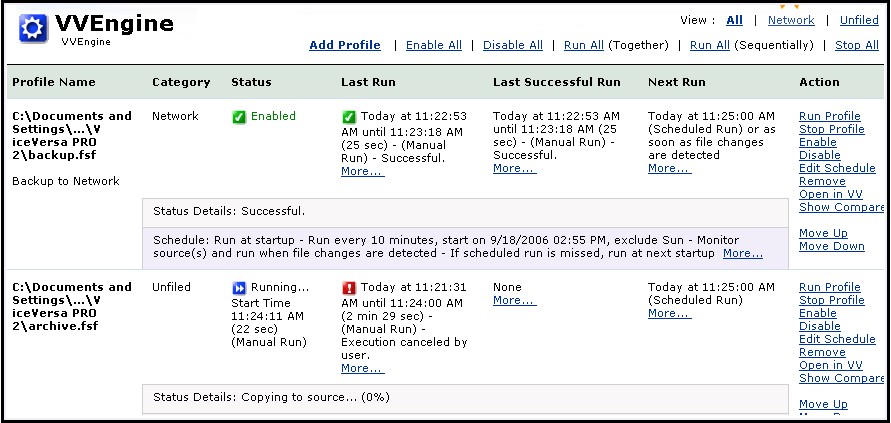The image size is (891, 423).
Task: Click 'Status Details: Successful.' text
Action: pyautogui.click(x=229, y=212)
